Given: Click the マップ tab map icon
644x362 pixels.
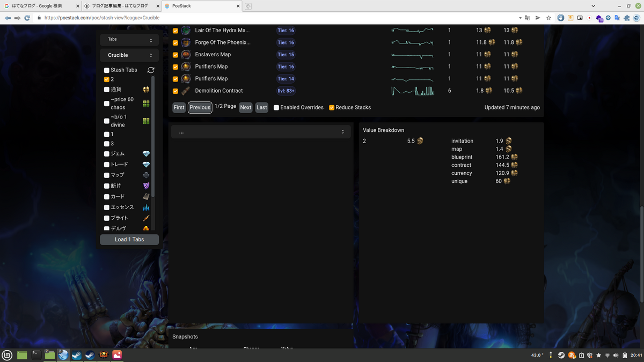Looking at the screenshot, I should (146, 175).
